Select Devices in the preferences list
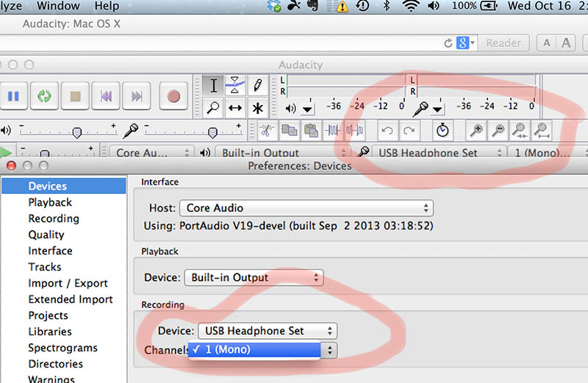This screenshot has height=383, width=588. tap(64, 186)
